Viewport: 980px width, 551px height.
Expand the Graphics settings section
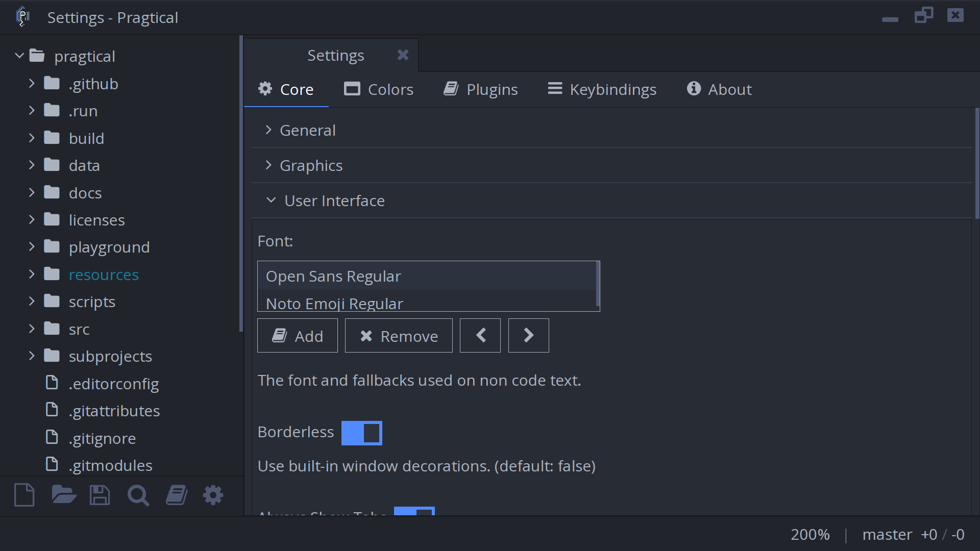point(611,165)
